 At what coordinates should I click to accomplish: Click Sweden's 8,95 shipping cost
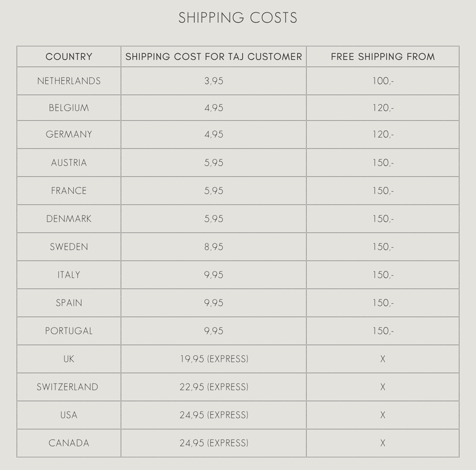pos(214,247)
